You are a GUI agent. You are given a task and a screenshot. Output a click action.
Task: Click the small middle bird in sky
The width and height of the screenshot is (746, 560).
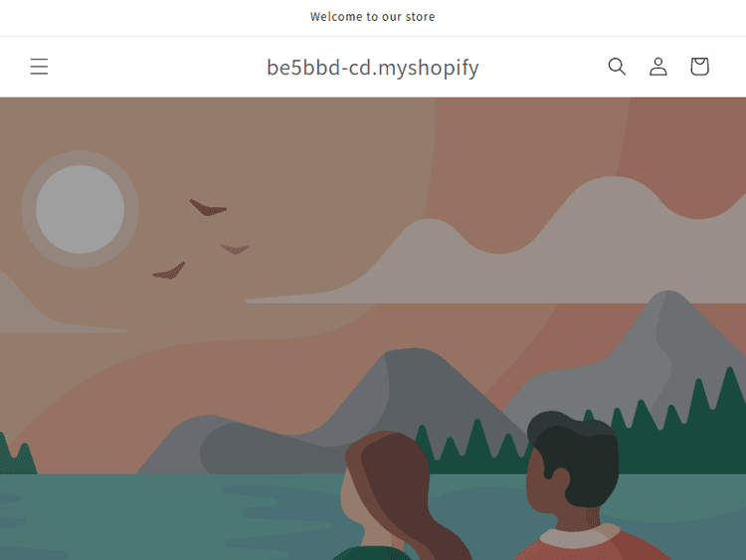click(235, 249)
